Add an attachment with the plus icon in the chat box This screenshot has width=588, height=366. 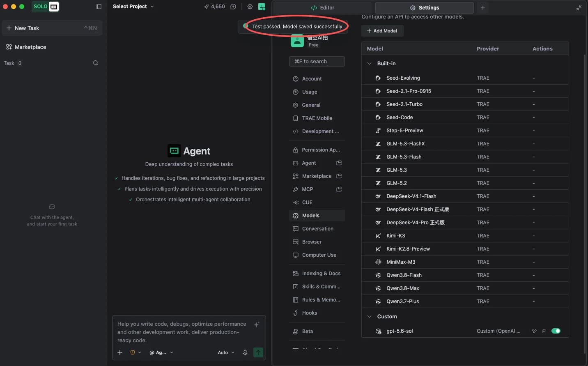click(x=120, y=352)
